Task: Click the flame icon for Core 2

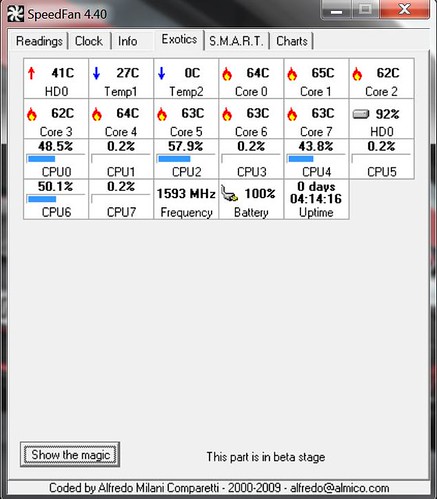Action: (x=357, y=74)
